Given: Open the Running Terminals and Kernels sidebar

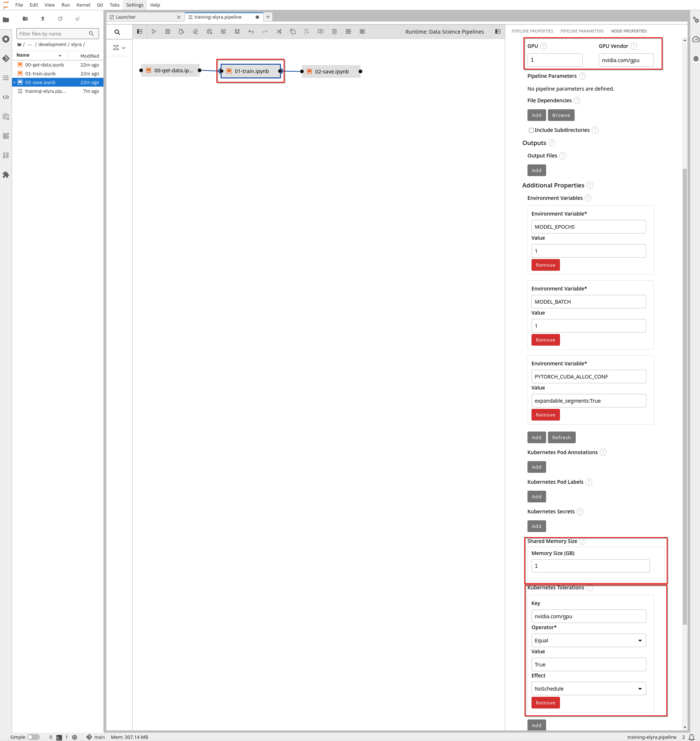Looking at the screenshot, I should (6, 39).
